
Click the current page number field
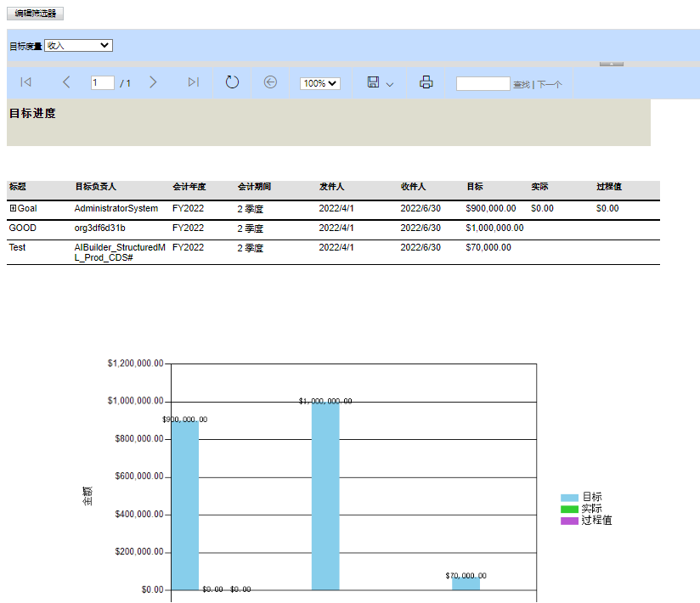click(103, 83)
